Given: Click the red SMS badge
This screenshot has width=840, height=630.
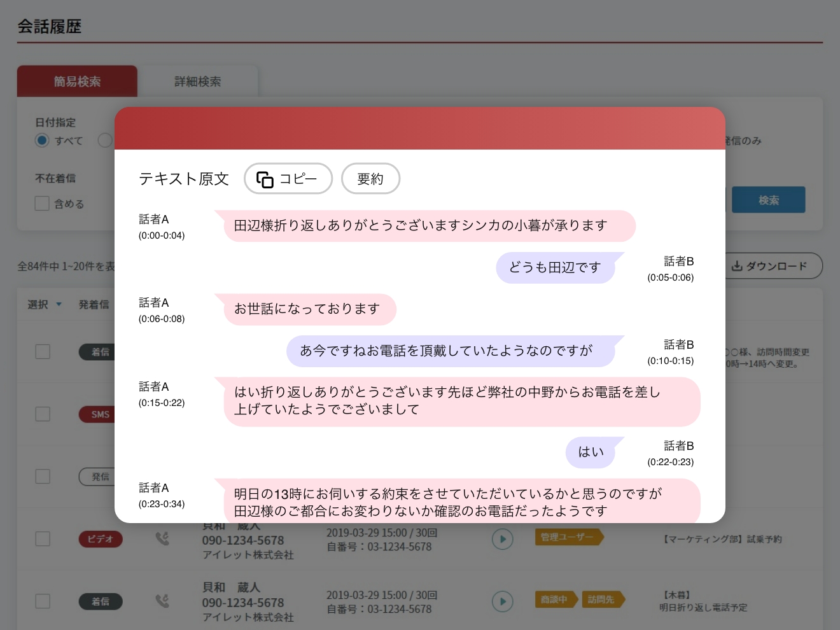Looking at the screenshot, I should [100, 414].
